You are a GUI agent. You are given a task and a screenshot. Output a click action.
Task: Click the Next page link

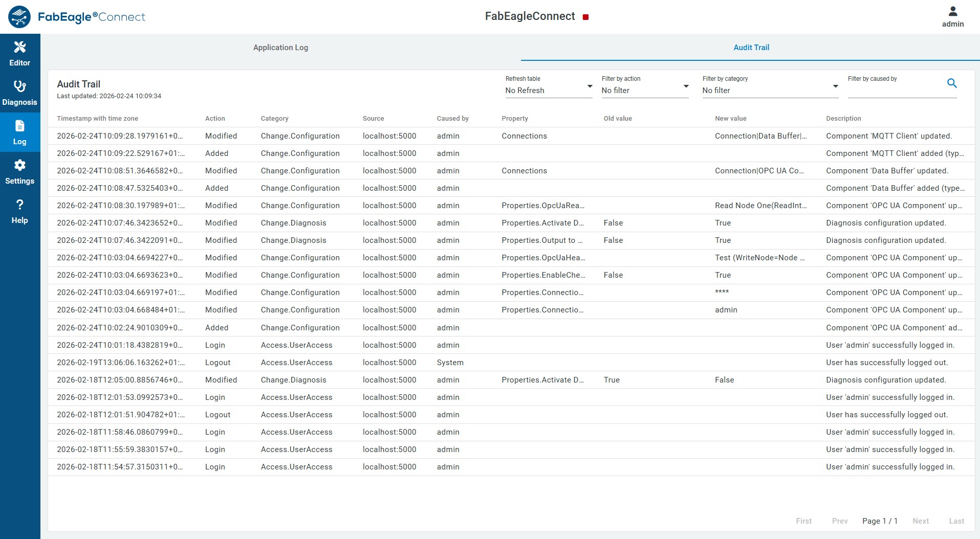(x=920, y=521)
